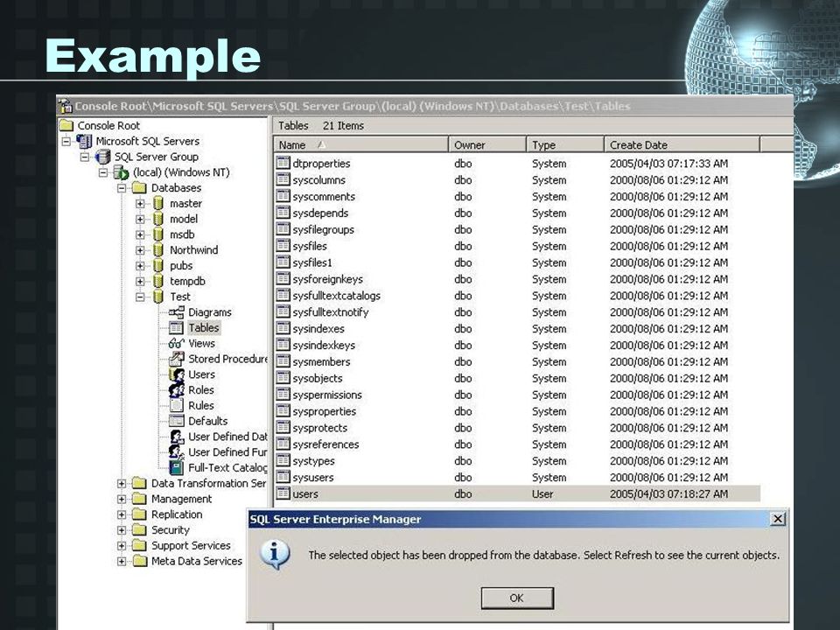Sort by the Create Date column header

682,144
